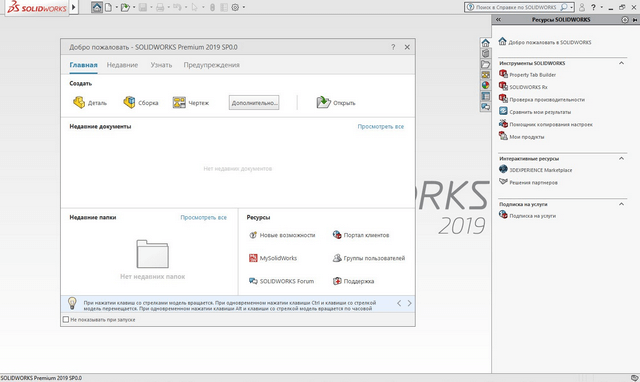640x382 pixels.
Task: Open Property Tab Builder
Action: [527, 75]
